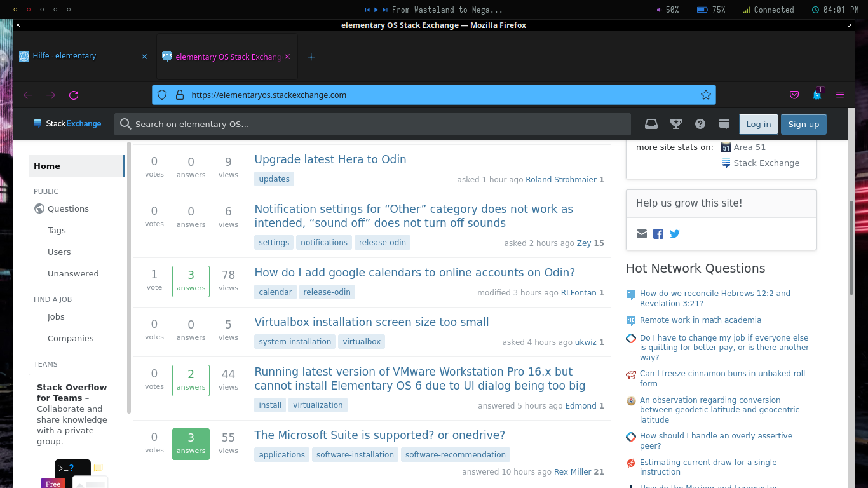Image resolution: width=868 pixels, height=488 pixels.
Task: Focus the Search on elementary OS field
Action: click(x=372, y=124)
